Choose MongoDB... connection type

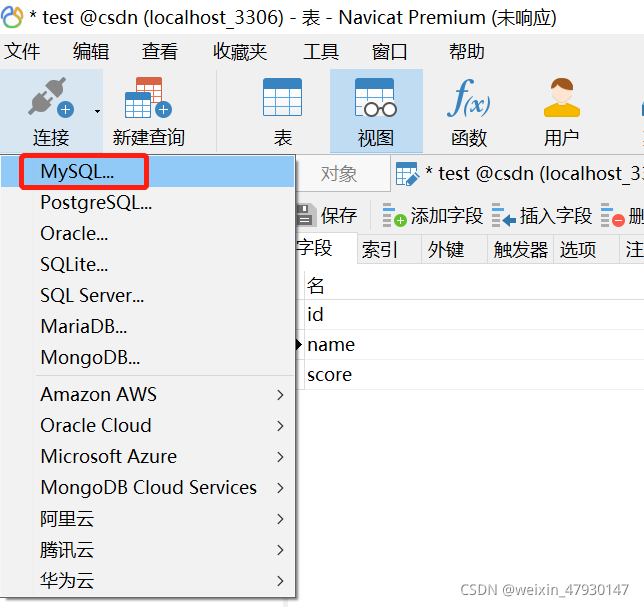[x=148, y=357]
